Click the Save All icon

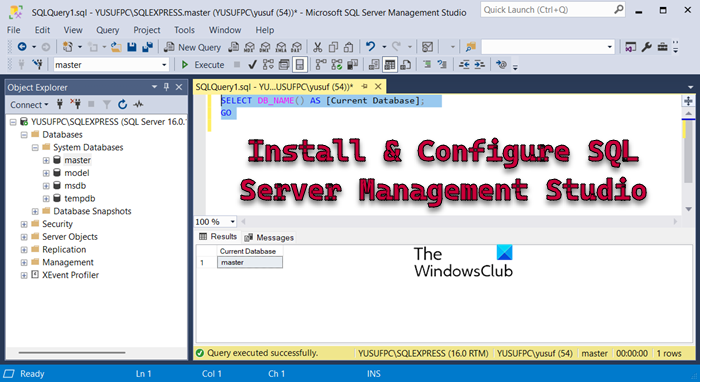coord(147,47)
